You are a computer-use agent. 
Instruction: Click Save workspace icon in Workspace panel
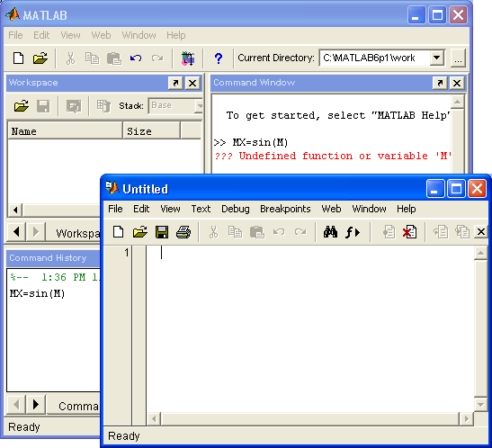43,106
